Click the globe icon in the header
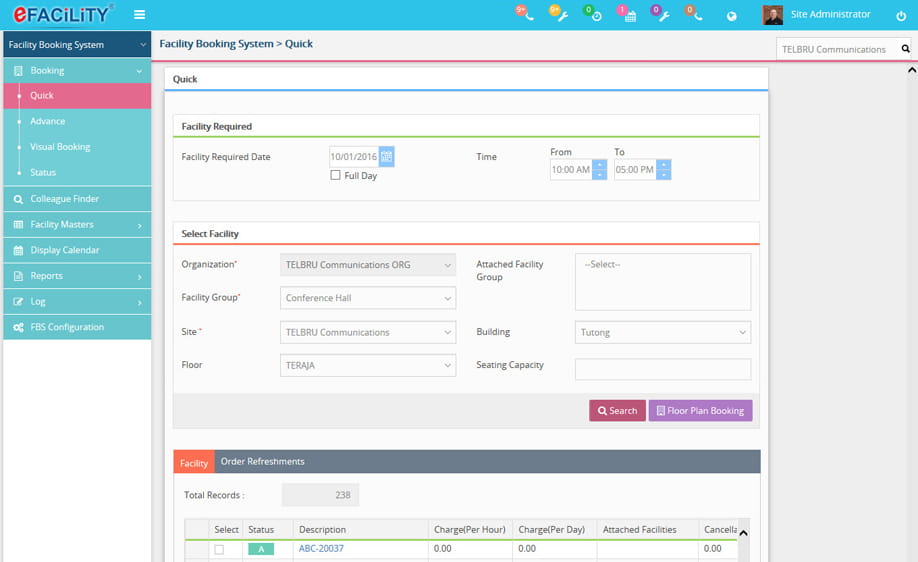The height and width of the screenshot is (562, 918). pos(732,16)
